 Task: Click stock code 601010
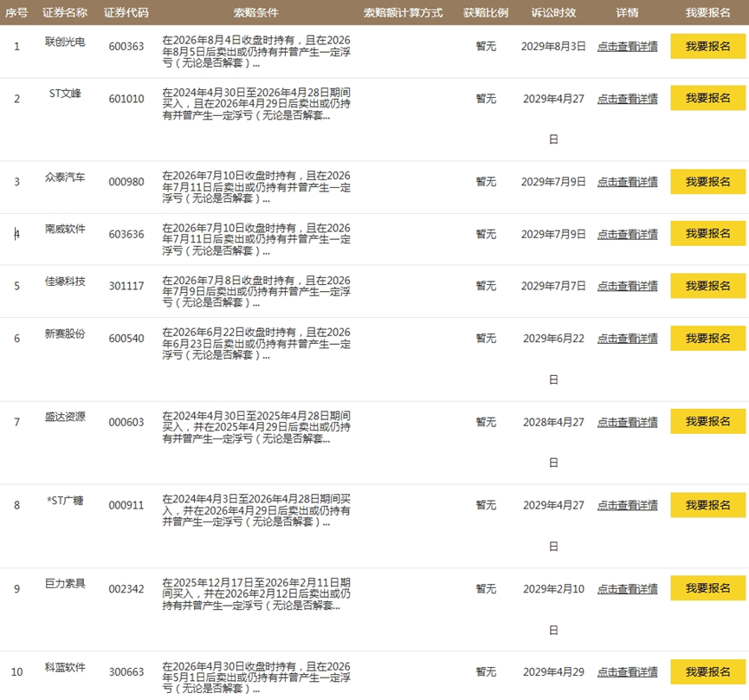(126, 99)
